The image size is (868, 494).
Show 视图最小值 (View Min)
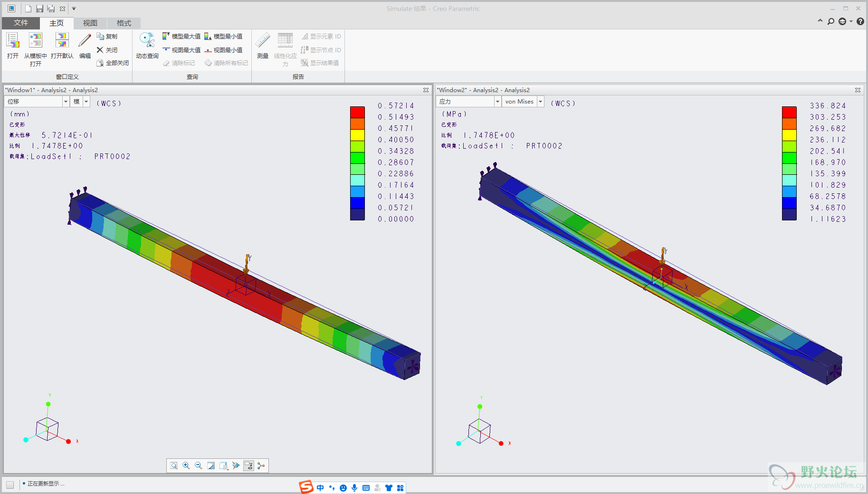223,50
